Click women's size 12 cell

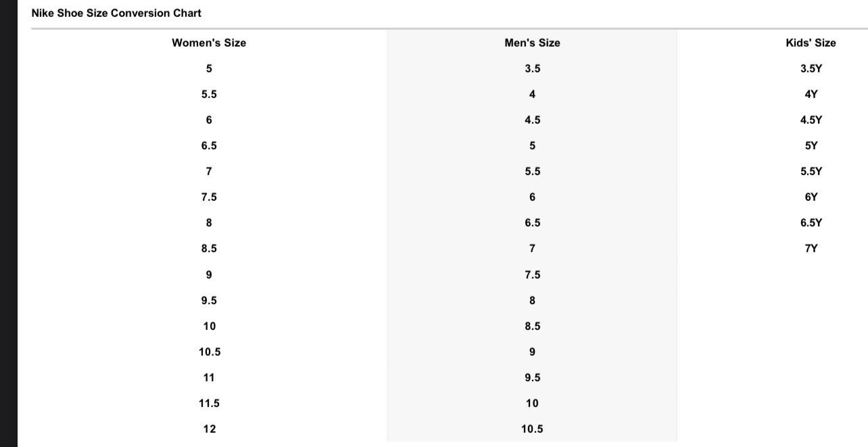210,429
